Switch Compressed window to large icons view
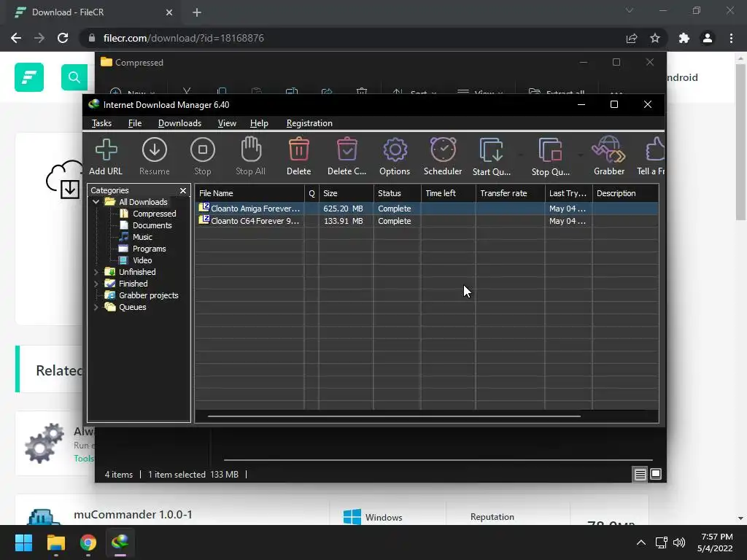This screenshot has height=560, width=747. (x=656, y=474)
